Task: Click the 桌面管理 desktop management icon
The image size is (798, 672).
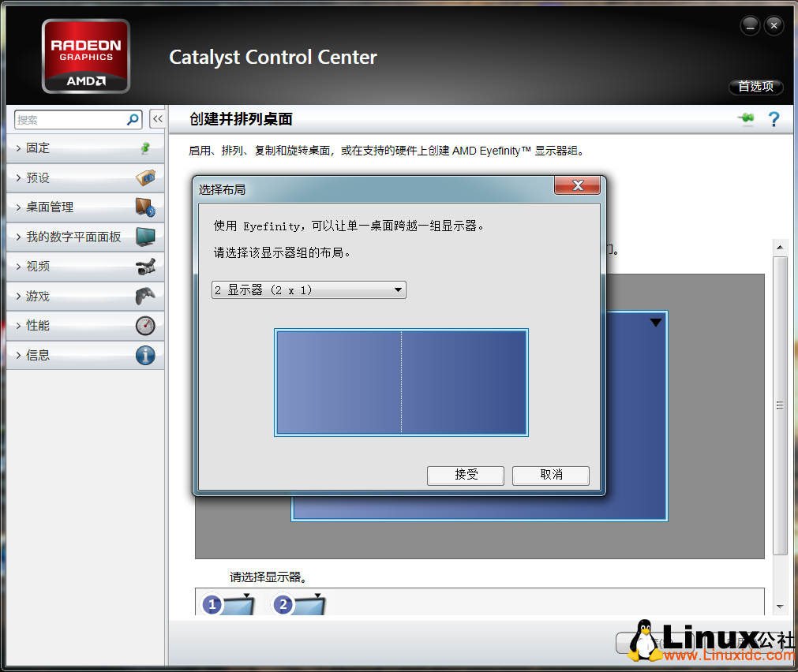Action: (145, 207)
